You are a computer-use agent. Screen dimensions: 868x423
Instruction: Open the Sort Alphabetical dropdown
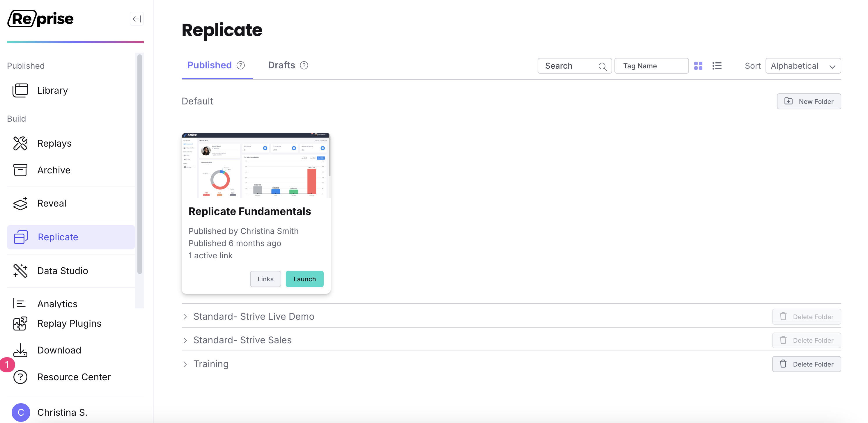click(803, 66)
